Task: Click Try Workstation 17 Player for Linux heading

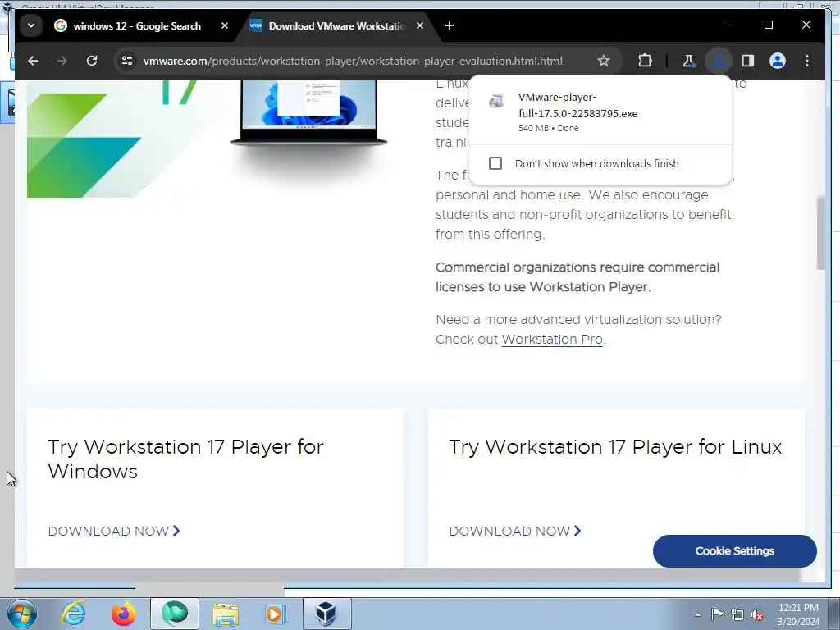Action: point(615,447)
